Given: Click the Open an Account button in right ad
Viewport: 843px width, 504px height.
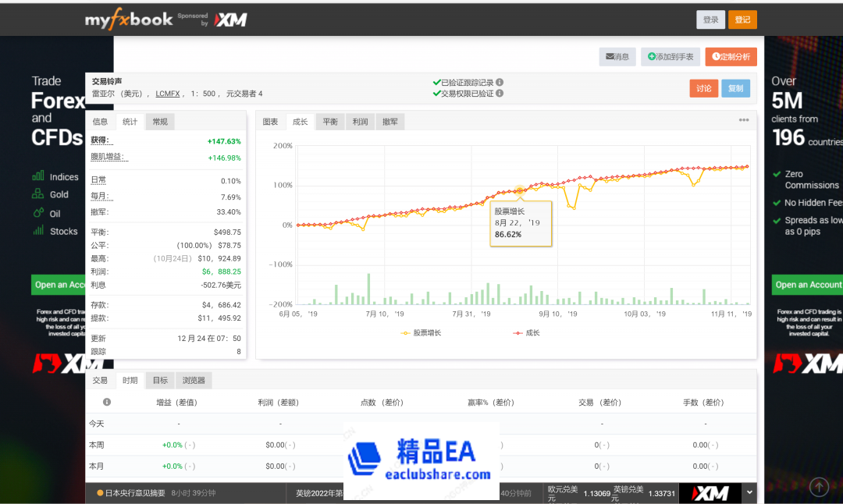Looking at the screenshot, I should point(807,285).
